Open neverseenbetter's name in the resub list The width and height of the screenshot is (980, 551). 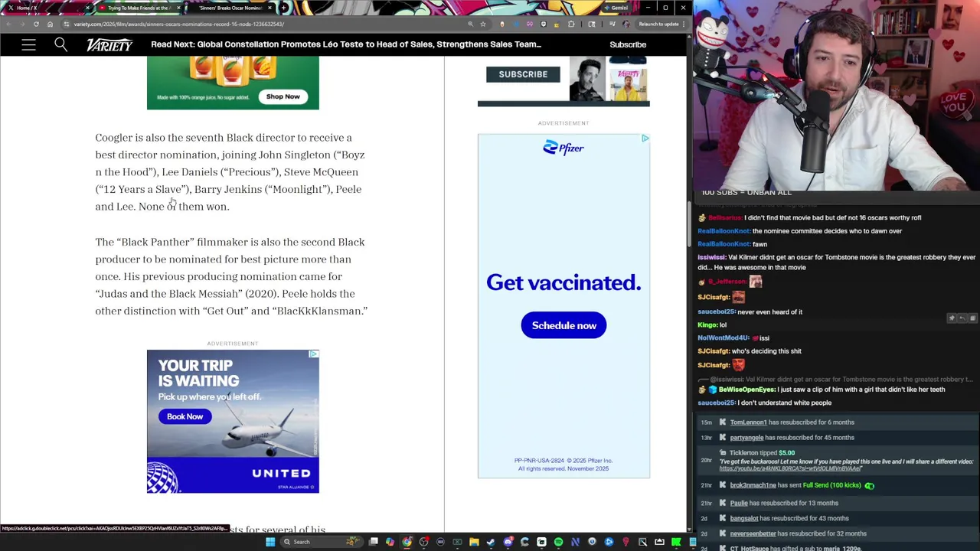[753, 533]
